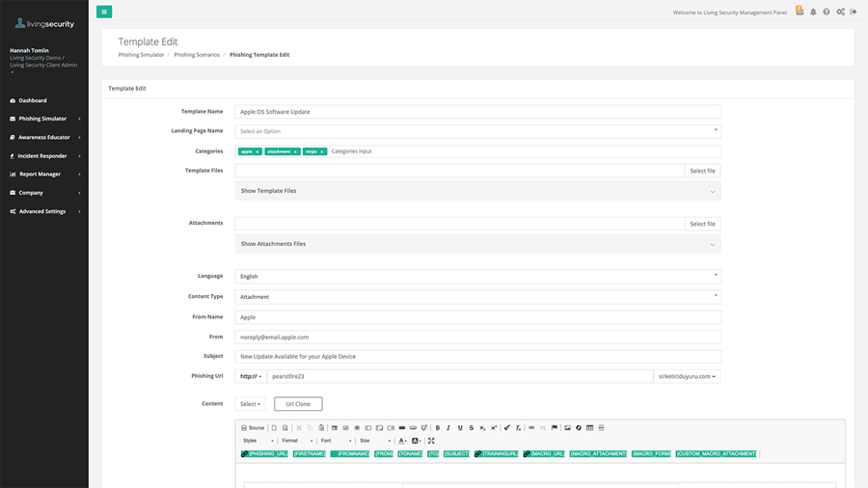Click the Source button in editor toolbar
Screen dimensions: 868x488
(253, 427)
